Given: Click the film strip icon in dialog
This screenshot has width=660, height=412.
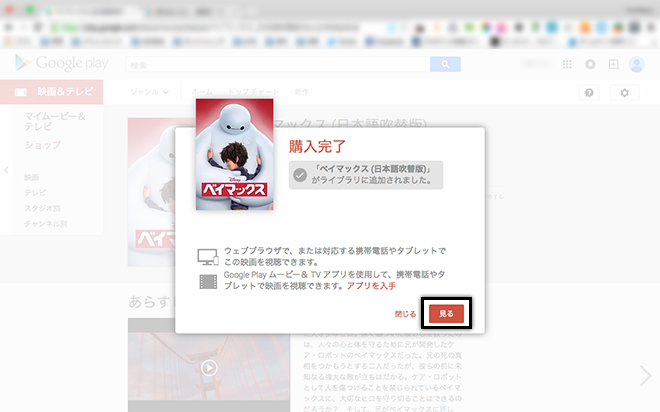Looking at the screenshot, I should (208, 282).
